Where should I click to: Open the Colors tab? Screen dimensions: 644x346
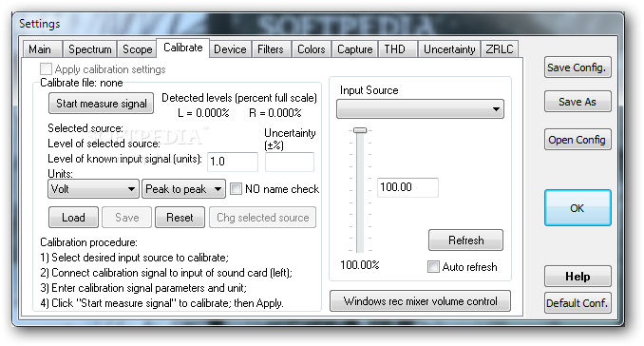pos(311,49)
